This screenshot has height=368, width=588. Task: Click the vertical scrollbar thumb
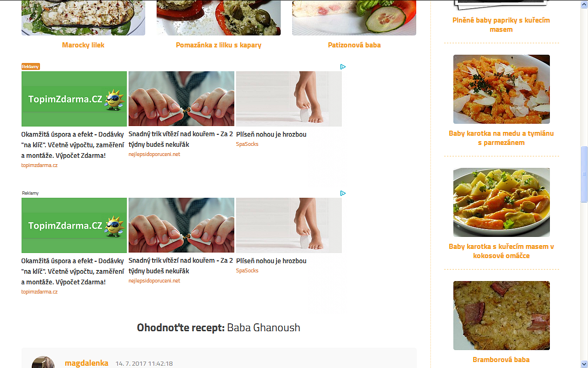(x=584, y=174)
